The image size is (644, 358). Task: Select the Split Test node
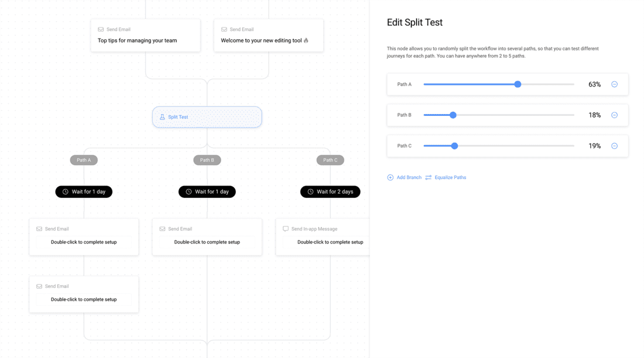click(x=207, y=117)
